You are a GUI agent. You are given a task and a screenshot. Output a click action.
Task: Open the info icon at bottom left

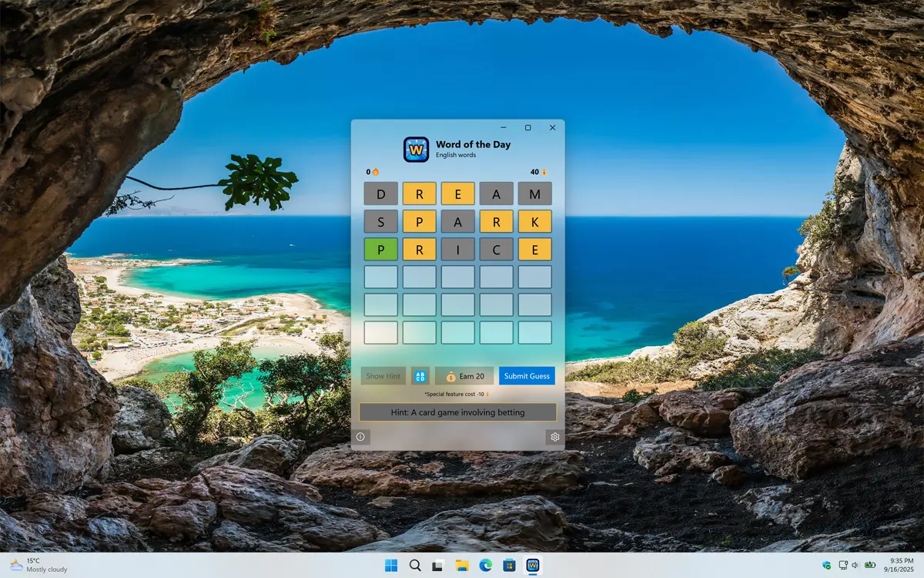[360, 437]
